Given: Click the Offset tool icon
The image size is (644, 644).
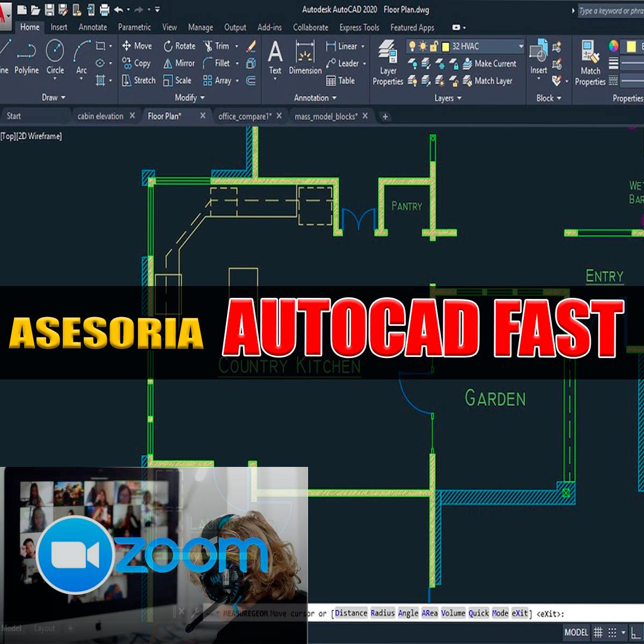Looking at the screenshot, I should click(251, 80).
